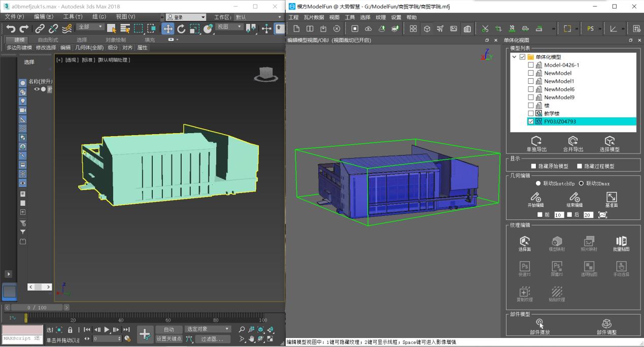Open 纹理 menu in ModelFun
This screenshot has width=644, height=347.
381,17
